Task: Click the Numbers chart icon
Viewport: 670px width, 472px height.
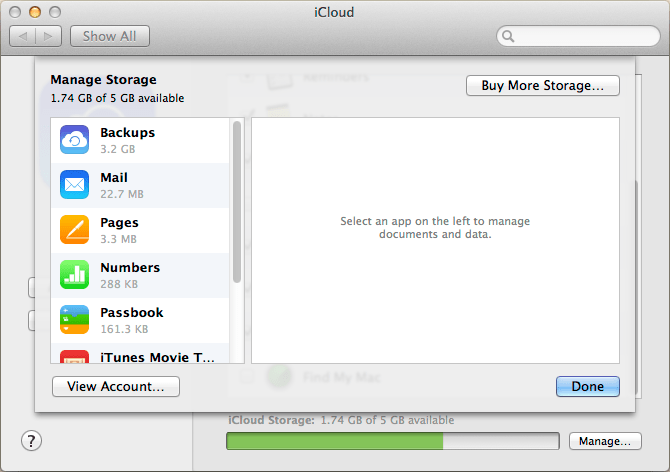Action: pos(74,275)
